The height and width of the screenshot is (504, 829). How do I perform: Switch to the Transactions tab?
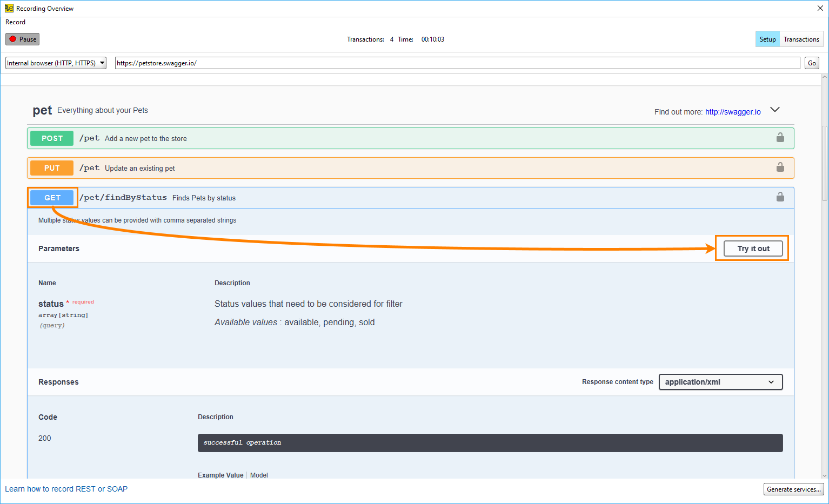[801, 39]
